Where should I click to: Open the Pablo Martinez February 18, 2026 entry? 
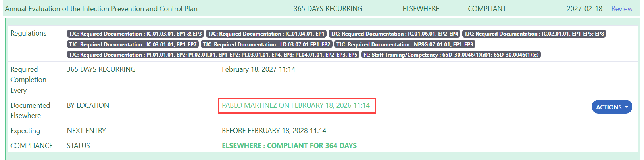tap(296, 105)
